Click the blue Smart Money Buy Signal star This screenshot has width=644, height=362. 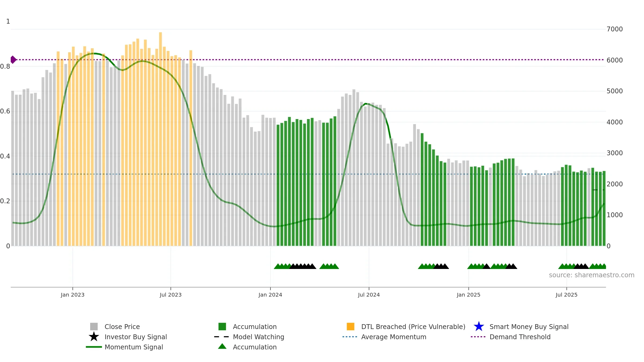(x=479, y=327)
